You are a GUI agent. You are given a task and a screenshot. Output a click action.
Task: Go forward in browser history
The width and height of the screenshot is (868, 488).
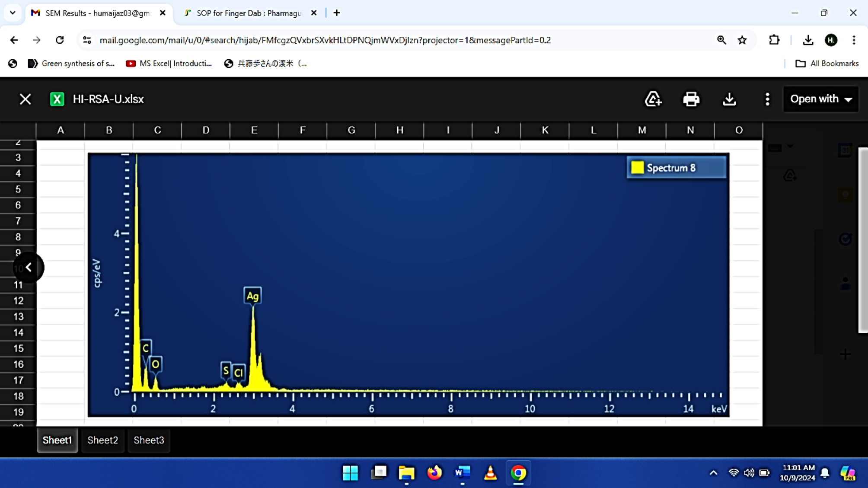pyautogui.click(x=37, y=40)
